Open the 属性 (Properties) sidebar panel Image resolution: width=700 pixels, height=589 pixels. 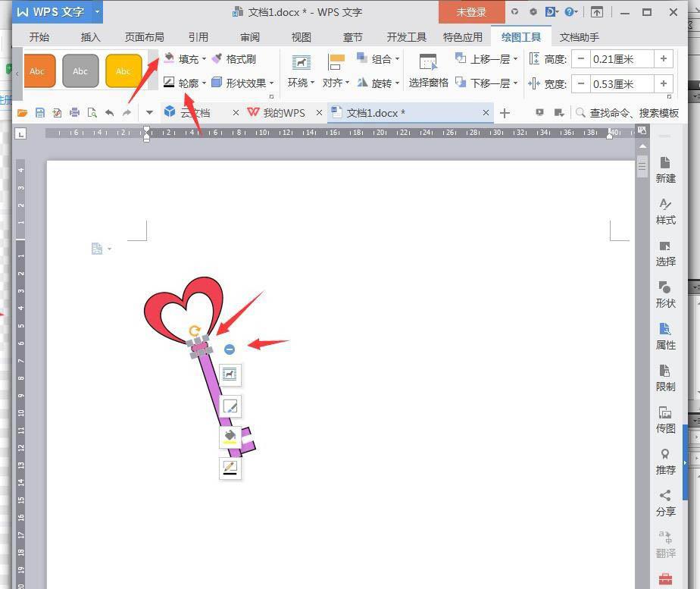tap(665, 335)
